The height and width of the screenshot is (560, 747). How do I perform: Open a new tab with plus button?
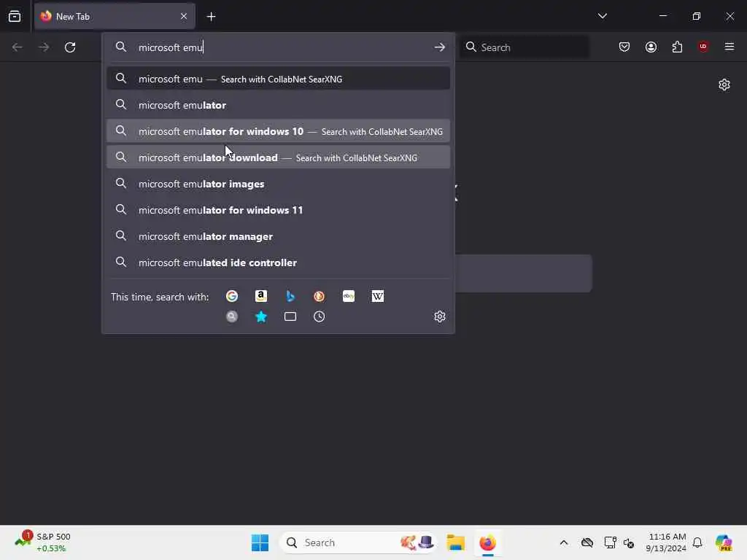pos(211,17)
